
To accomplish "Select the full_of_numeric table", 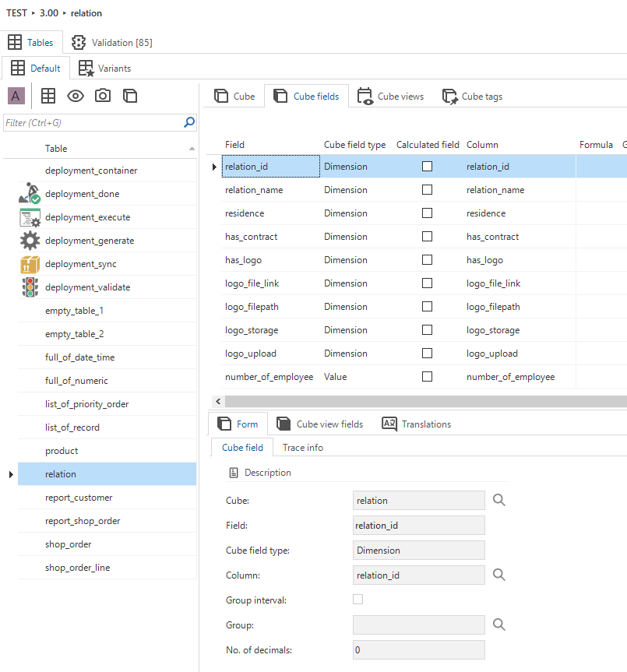I will tap(107, 381).
